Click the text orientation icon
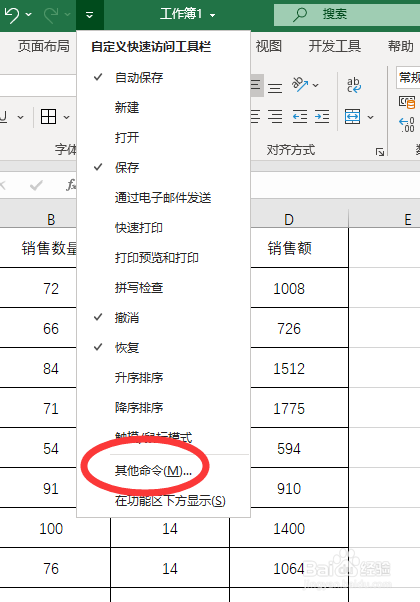 (x=300, y=84)
